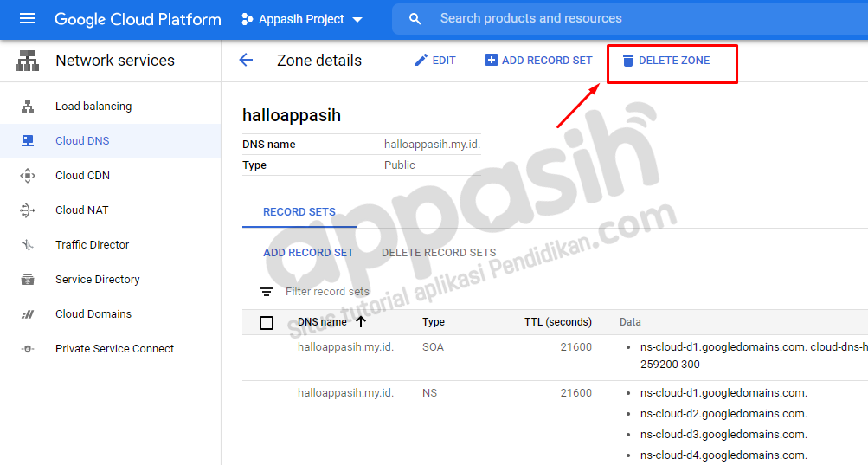The height and width of the screenshot is (465, 868).
Task: Open Load balancing in sidebar
Action: pyautogui.click(x=93, y=106)
